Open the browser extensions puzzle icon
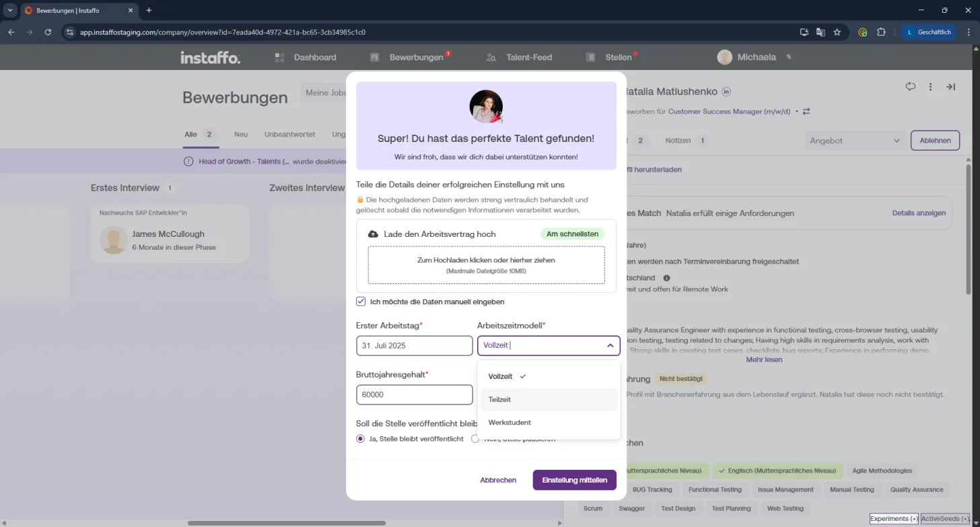Image resolution: width=980 pixels, height=527 pixels. coord(881,32)
